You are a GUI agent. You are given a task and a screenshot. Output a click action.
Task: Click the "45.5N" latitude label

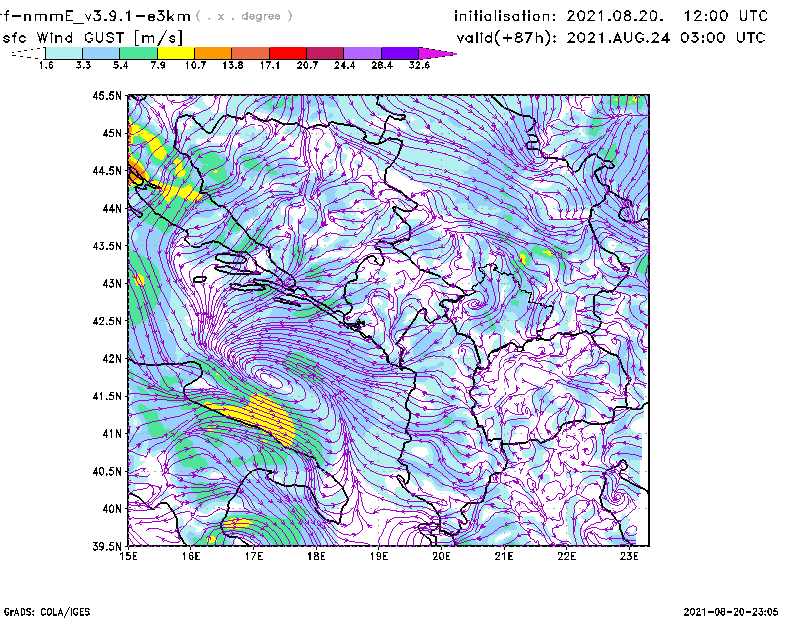[x=108, y=95]
